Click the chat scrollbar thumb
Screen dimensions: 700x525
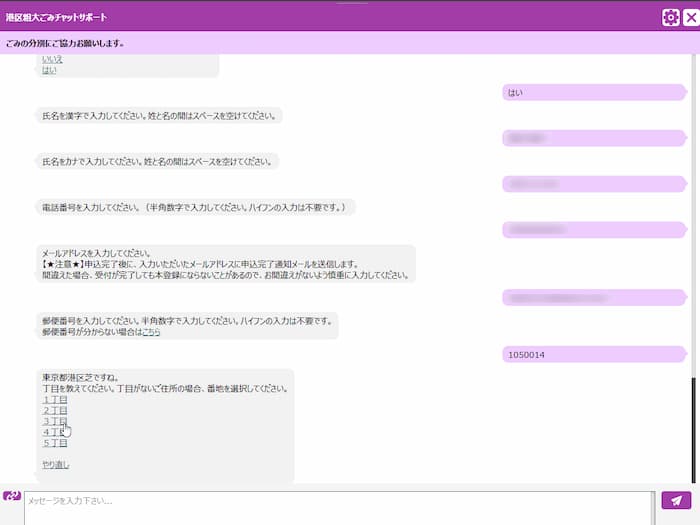pyautogui.click(x=694, y=430)
